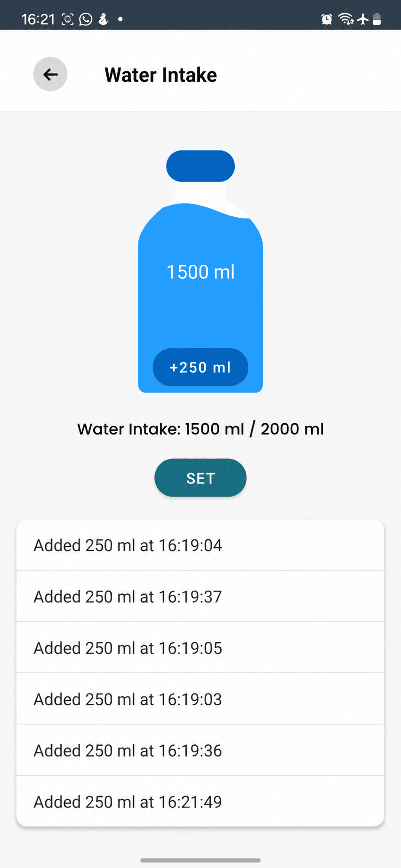Select the entry added at 16:21:49
The width and height of the screenshot is (401, 868).
[x=200, y=801]
